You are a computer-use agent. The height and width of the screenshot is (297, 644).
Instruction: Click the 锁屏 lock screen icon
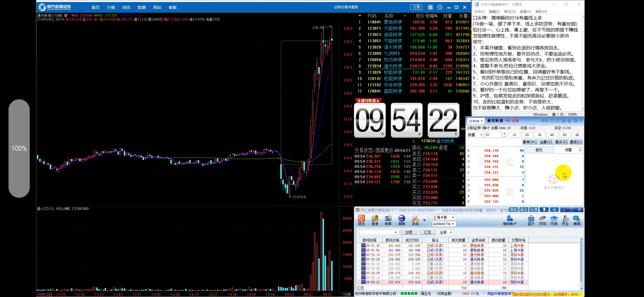pyautogui.click(x=388, y=220)
